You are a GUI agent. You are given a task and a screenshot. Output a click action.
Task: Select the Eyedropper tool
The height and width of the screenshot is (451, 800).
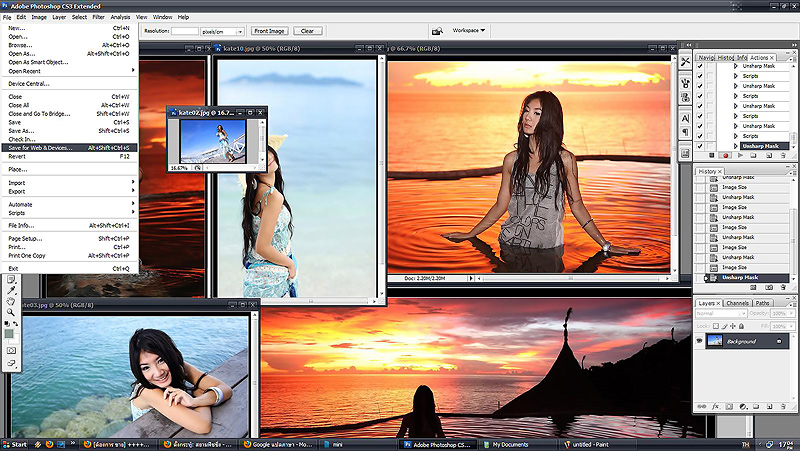[11, 290]
